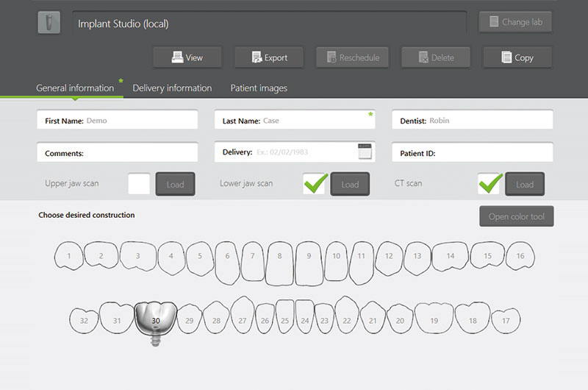Switch to General information tab
The height and width of the screenshot is (390, 588).
click(75, 88)
